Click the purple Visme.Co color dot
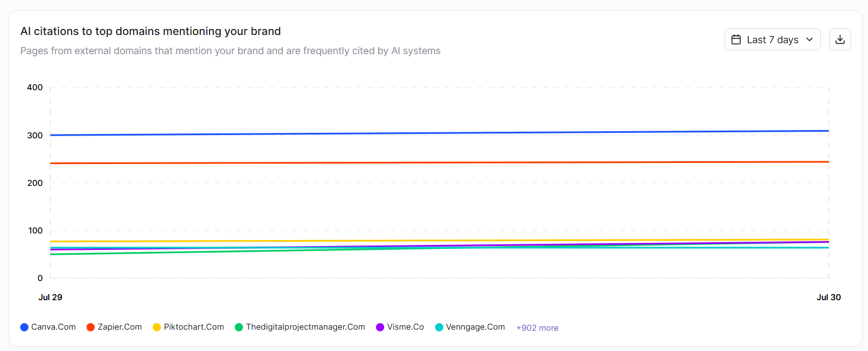 click(380, 327)
